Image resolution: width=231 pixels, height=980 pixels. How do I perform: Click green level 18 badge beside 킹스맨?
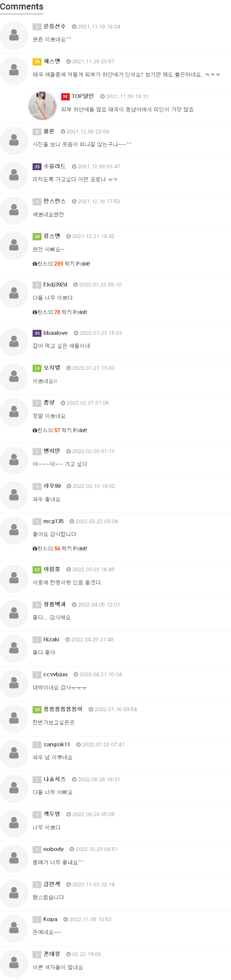pos(37,237)
